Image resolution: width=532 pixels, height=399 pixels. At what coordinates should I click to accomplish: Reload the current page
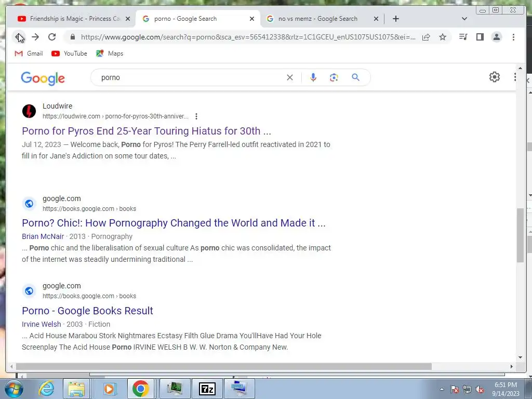pyautogui.click(x=52, y=37)
